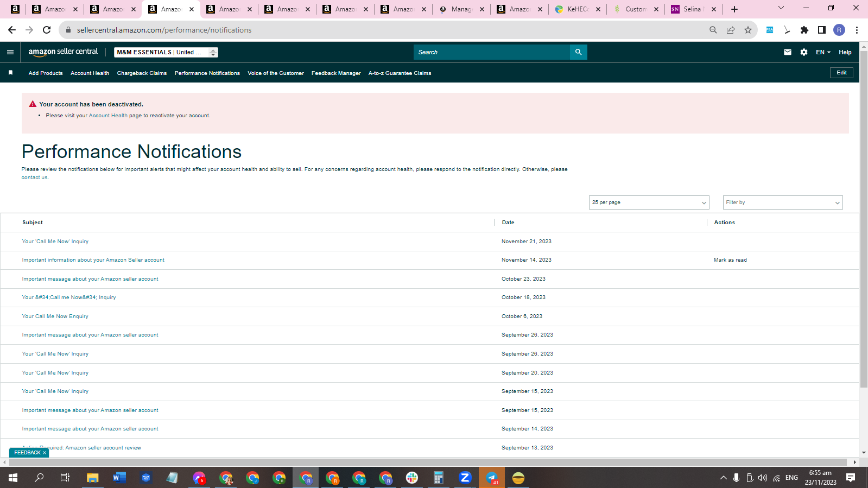This screenshot has width=868, height=488.
Task: Click the Seller Central search field
Action: pos(492,52)
